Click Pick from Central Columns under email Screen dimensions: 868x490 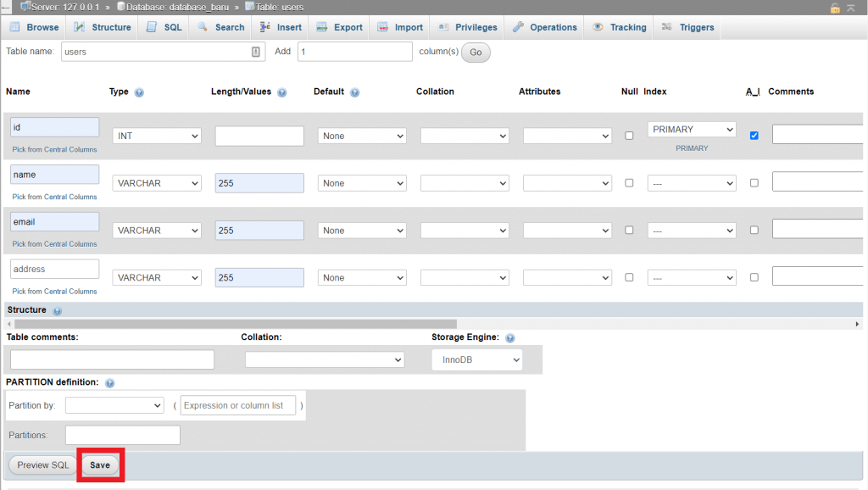(x=54, y=243)
